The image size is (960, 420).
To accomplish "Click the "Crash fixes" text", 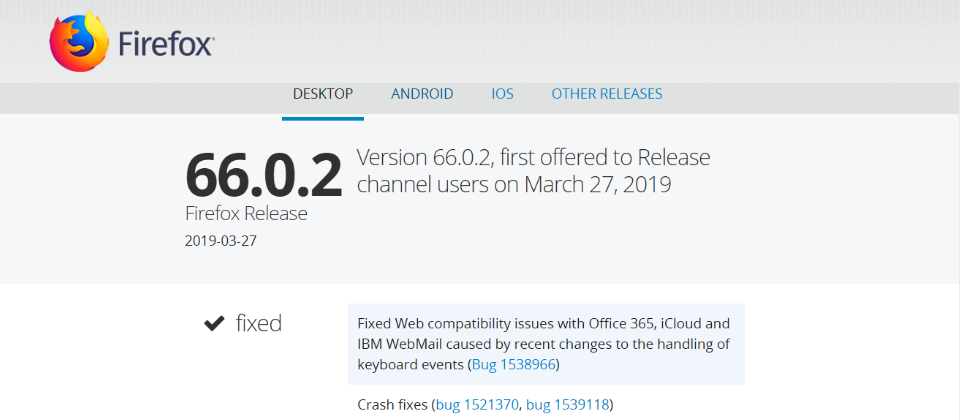I will pyautogui.click(x=393, y=405).
